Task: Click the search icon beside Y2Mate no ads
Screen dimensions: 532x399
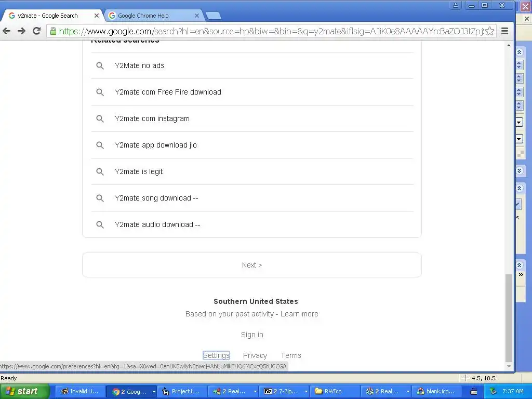Action: pyautogui.click(x=100, y=66)
